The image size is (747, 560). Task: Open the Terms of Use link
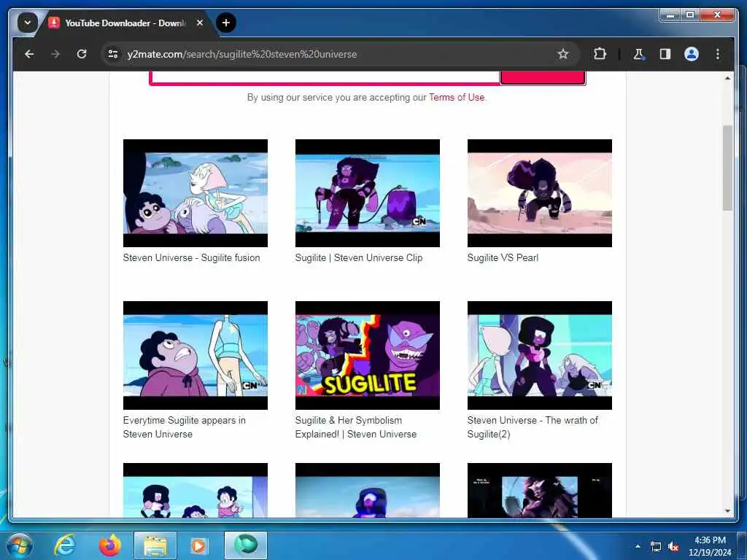pyautogui.click(x=457, y=97)
